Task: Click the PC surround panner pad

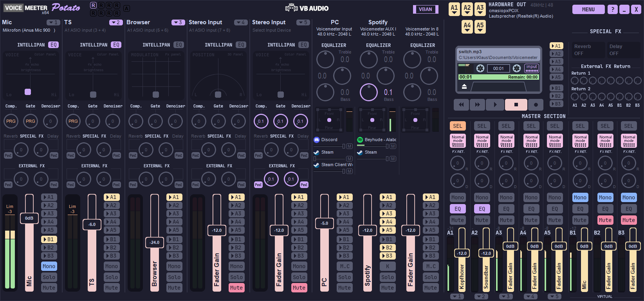Action: (x=329, y=120)
